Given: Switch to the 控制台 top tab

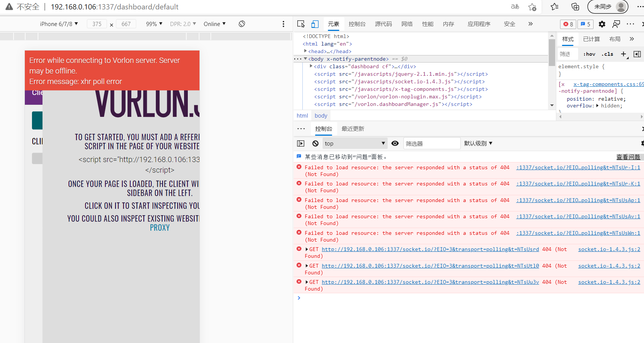Looking at the screenshot, I should pyautogui.click(x=357, y=24).
